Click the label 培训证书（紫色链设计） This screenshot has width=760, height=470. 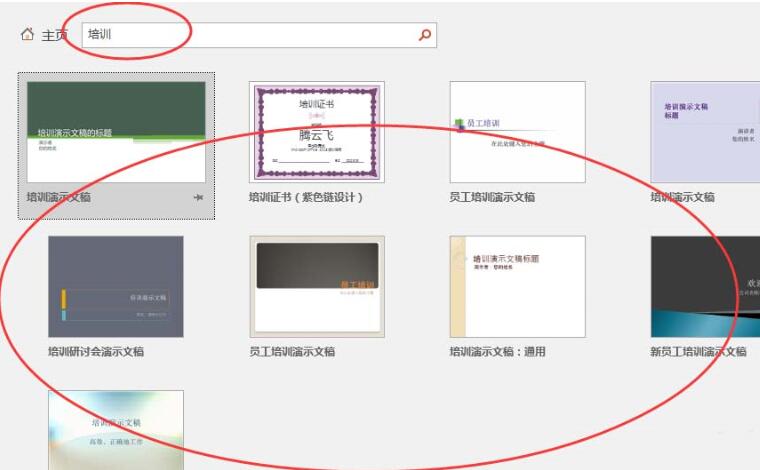(x=306, y=197)
